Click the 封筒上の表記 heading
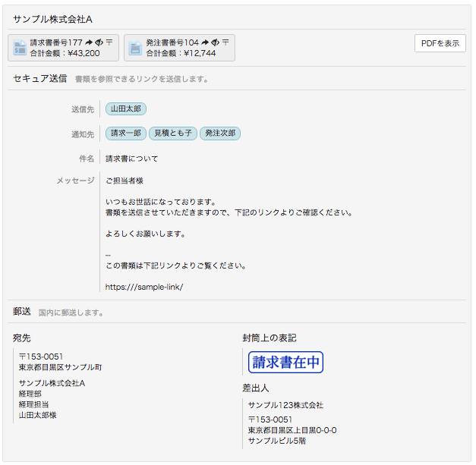 (270, 338)
